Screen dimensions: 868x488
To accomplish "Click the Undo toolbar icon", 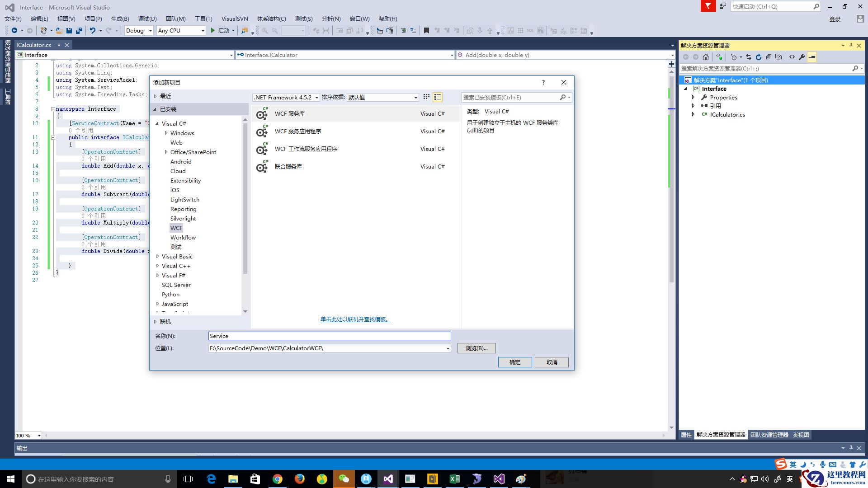I will [x=92, y=31].
